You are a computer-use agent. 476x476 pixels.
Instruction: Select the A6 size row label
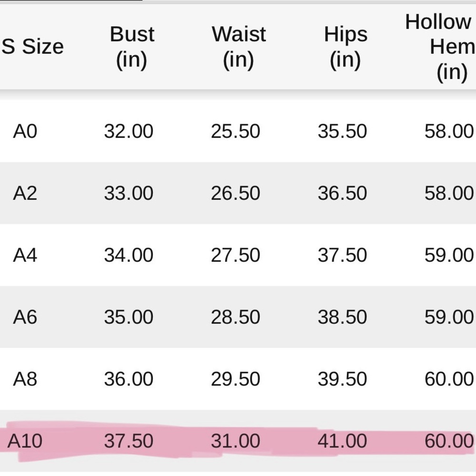tap(25, 317)
